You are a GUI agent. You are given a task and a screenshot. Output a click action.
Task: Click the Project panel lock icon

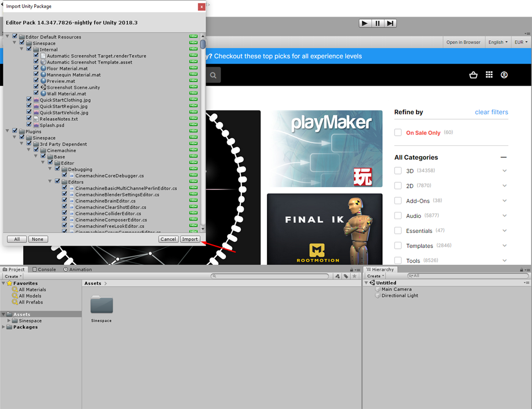(x=351, y=270)
